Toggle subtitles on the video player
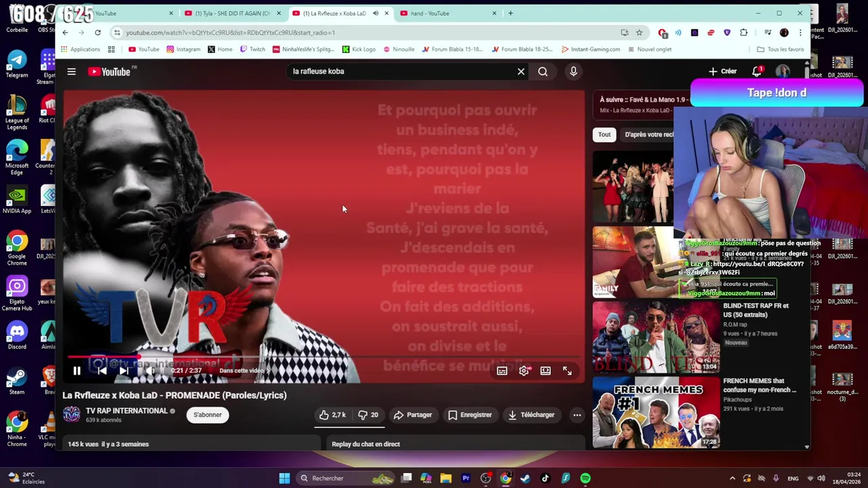This screenshot has height=488, width=868. [x=502, y=371]
